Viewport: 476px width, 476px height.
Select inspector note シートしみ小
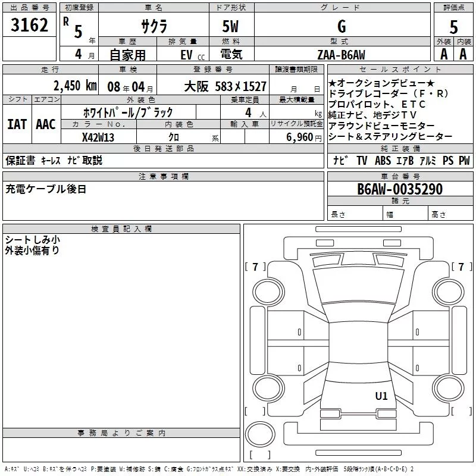[x=33, y=240]
